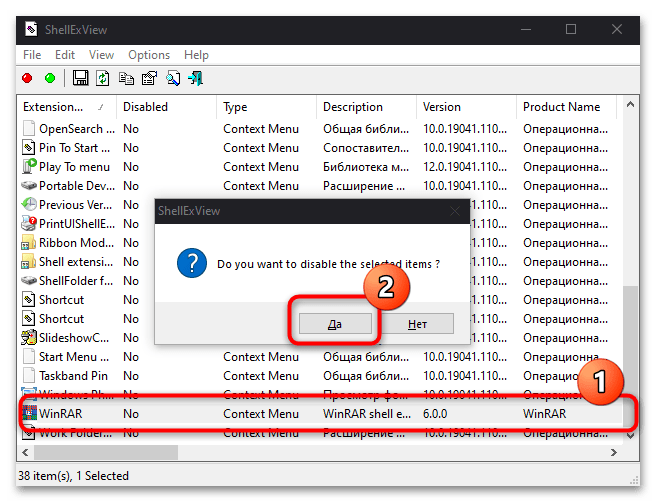Open the File menu
This screenshot has height=502, width=656.
(x=32, y=55)
